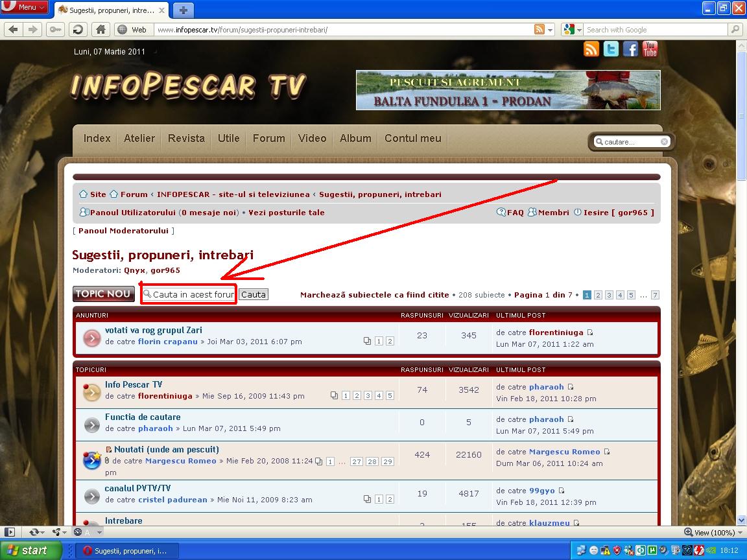This screenshot has height=560, width=747.
Task: Open a new tab with plus button
Action: tap(184, 10)
